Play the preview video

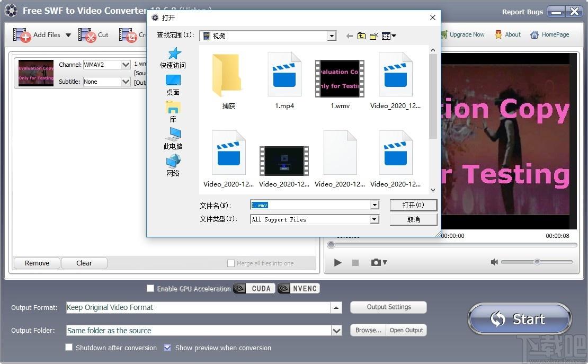pyautogui.click(x=337, y=263)
